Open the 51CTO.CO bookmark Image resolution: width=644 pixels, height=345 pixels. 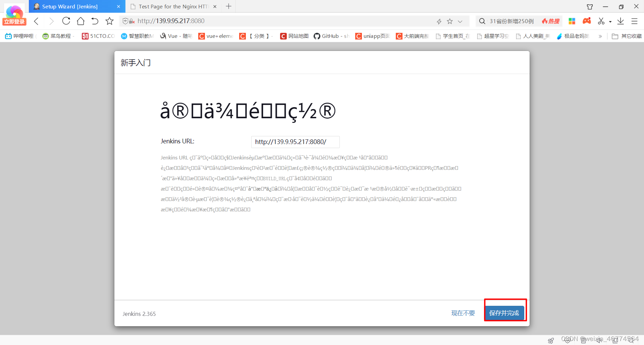pyautogui.click(x=98, y=36)
